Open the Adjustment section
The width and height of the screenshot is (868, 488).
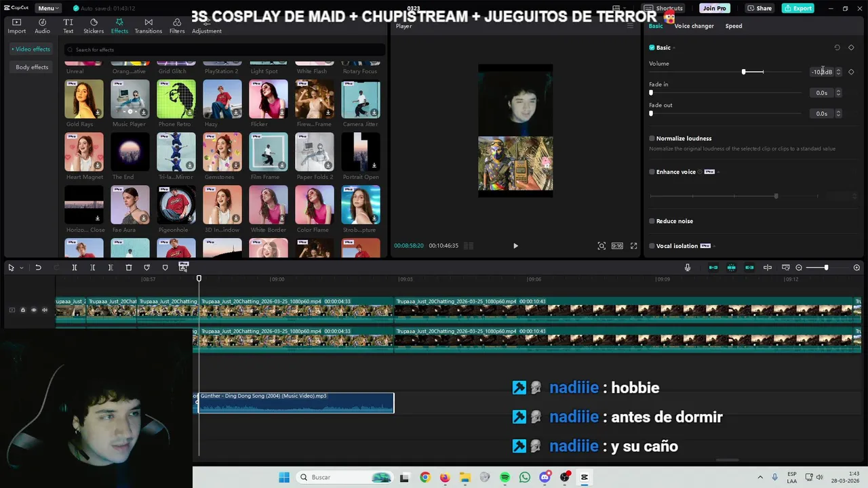tap(207, 26)
